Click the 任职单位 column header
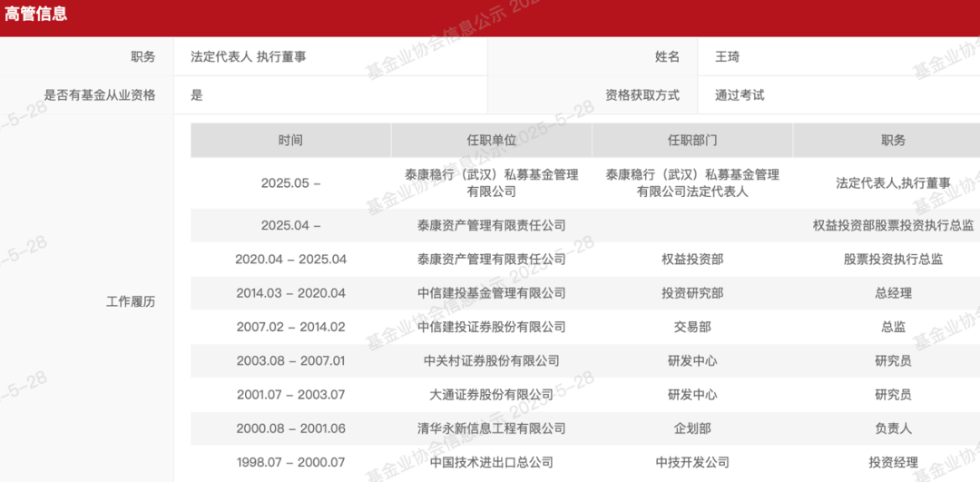 tap(491, 140)
